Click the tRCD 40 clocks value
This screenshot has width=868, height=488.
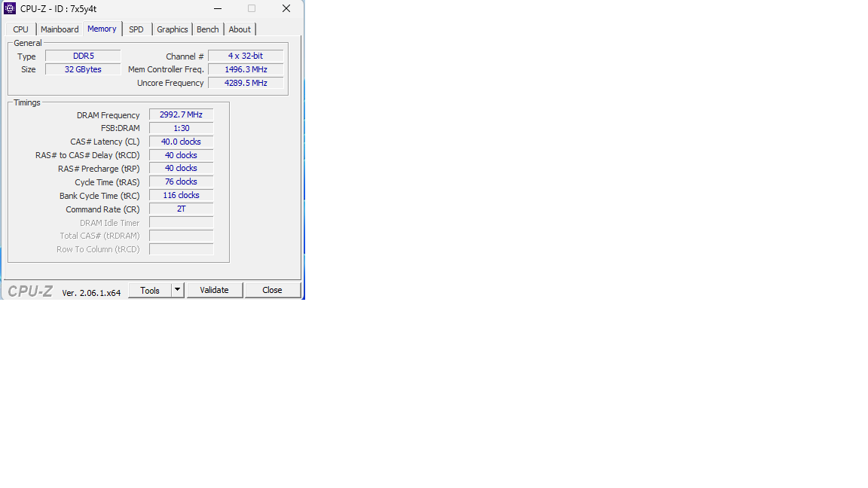[x=181, y=155]
